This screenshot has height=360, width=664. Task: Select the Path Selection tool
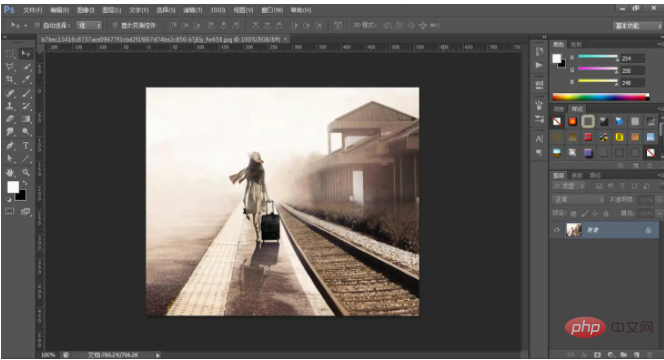(x=10, y=159)
